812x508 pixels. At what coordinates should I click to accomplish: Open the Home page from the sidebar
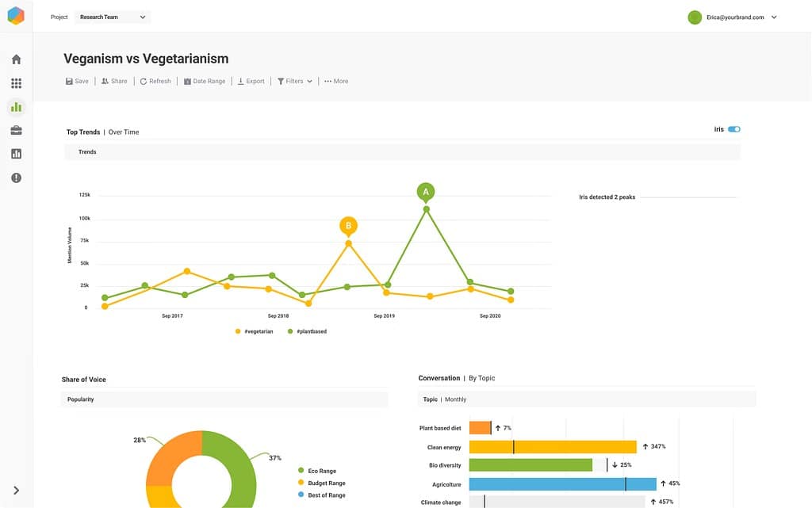tap(16, 59)
